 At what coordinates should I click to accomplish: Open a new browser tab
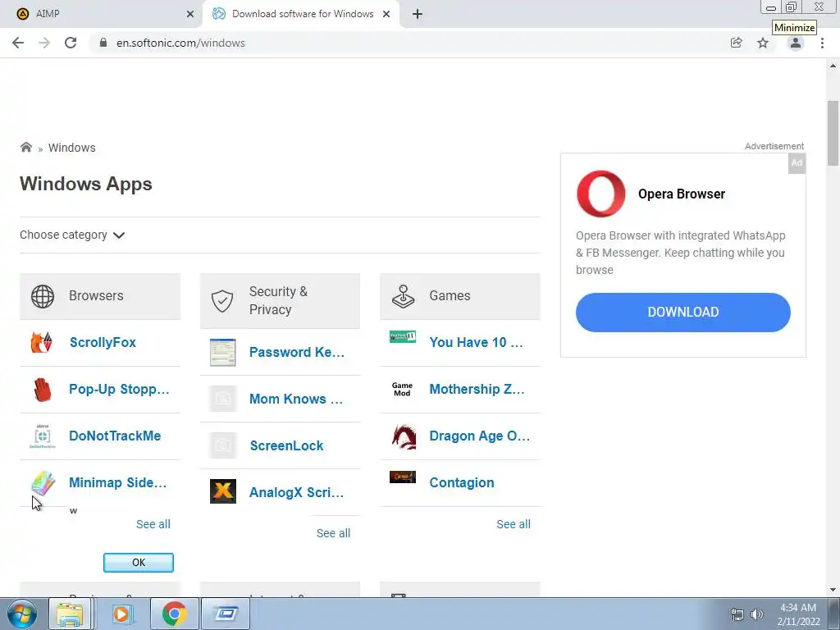(418, 15)
